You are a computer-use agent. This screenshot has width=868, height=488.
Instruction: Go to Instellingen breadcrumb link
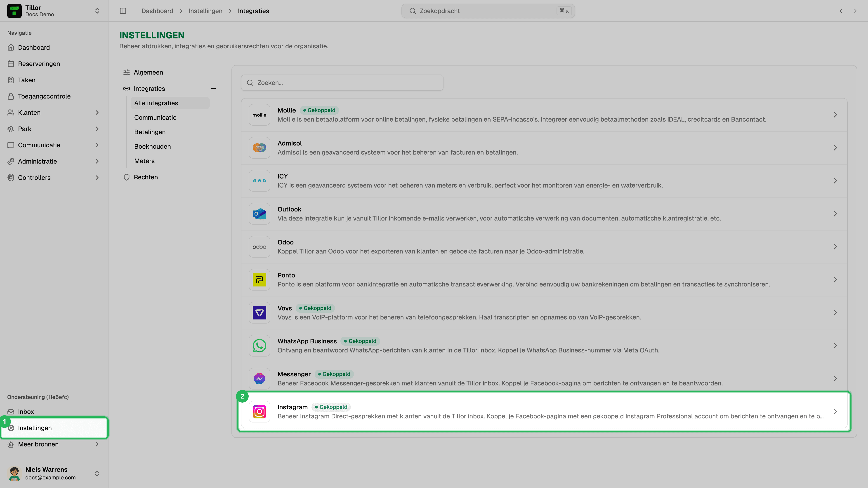205,11
